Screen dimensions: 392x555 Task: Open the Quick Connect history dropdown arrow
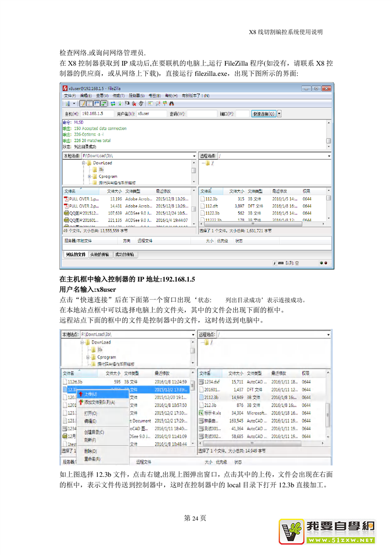(x=279, y=114)
